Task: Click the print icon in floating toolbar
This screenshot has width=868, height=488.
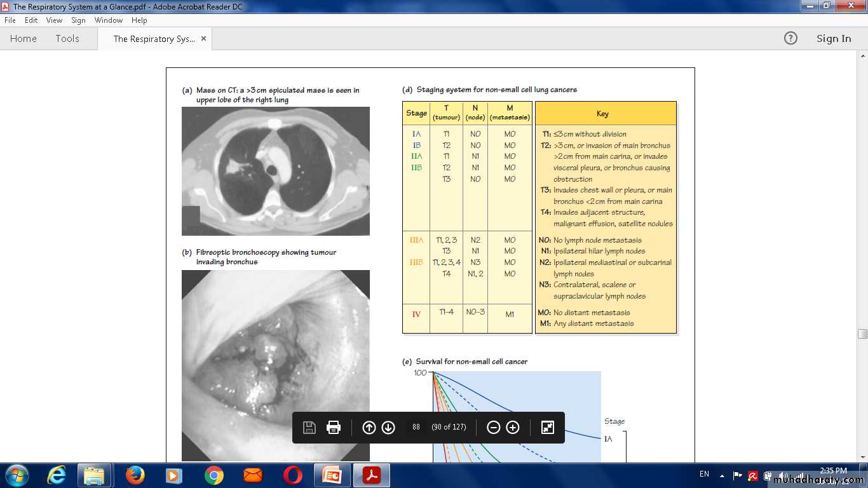Action: point(334,428)
